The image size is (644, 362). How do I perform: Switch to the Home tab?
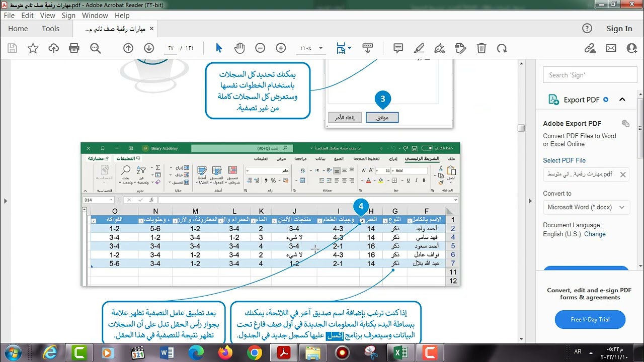[x=18, y=29]
